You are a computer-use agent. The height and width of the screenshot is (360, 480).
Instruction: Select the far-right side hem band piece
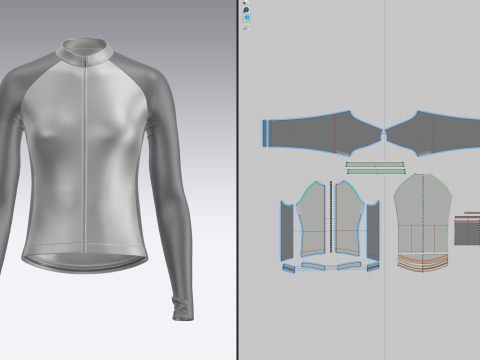coord(373,267)
